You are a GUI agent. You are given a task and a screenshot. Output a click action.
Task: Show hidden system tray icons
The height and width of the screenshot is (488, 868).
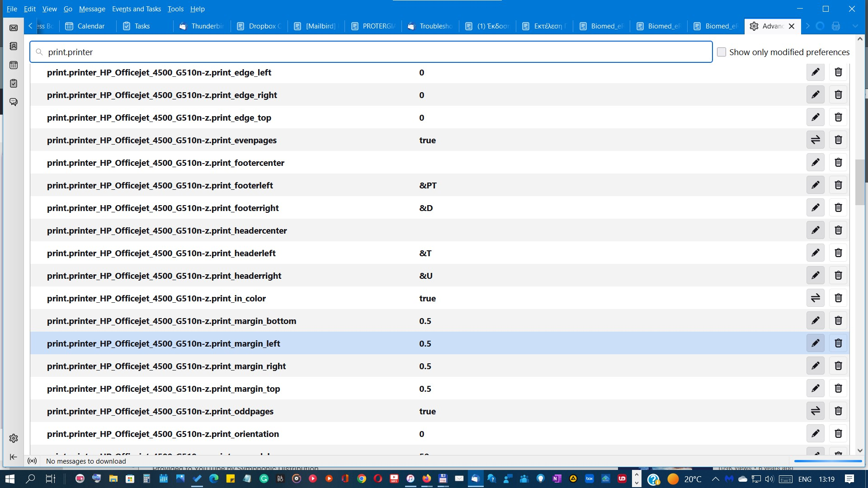[x=715, y=479]
